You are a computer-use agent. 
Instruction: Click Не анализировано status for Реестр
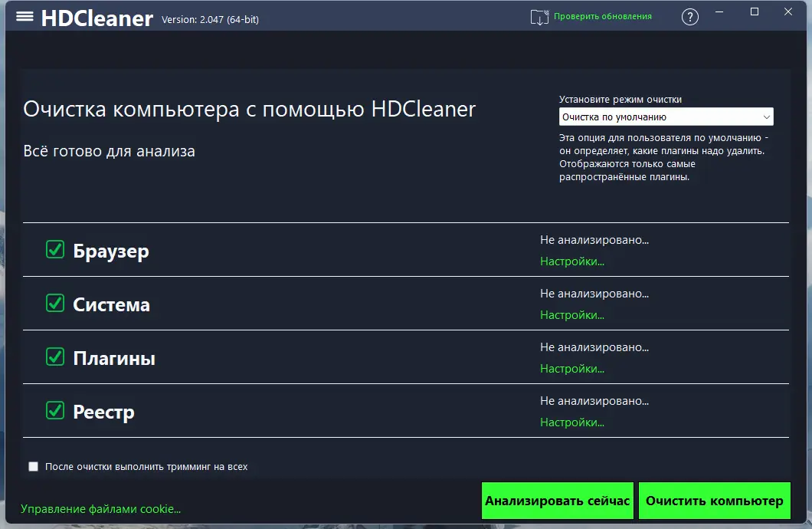click(x=594, y=401)
